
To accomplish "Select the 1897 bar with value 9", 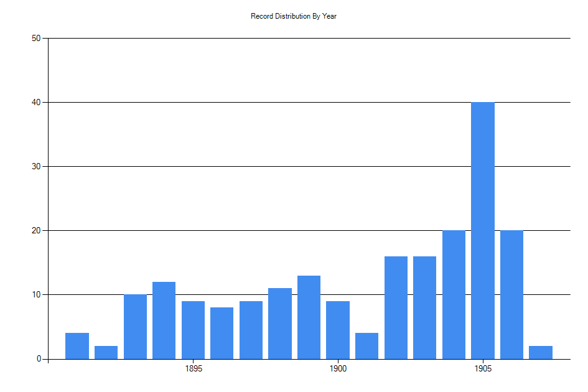I will (x=251, y=330).
